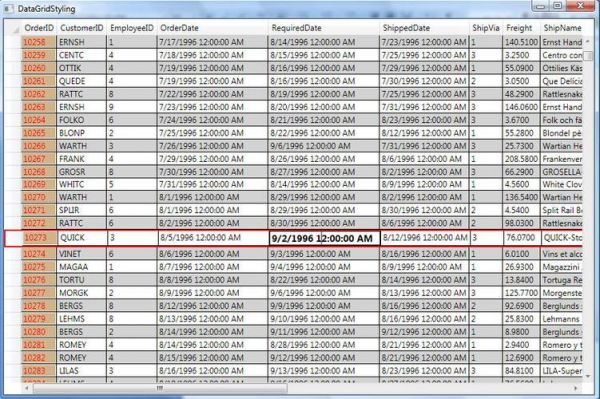Sort by the RequiredDate column header
Viewport: 600px width, 399px height.
click(324, 28)
